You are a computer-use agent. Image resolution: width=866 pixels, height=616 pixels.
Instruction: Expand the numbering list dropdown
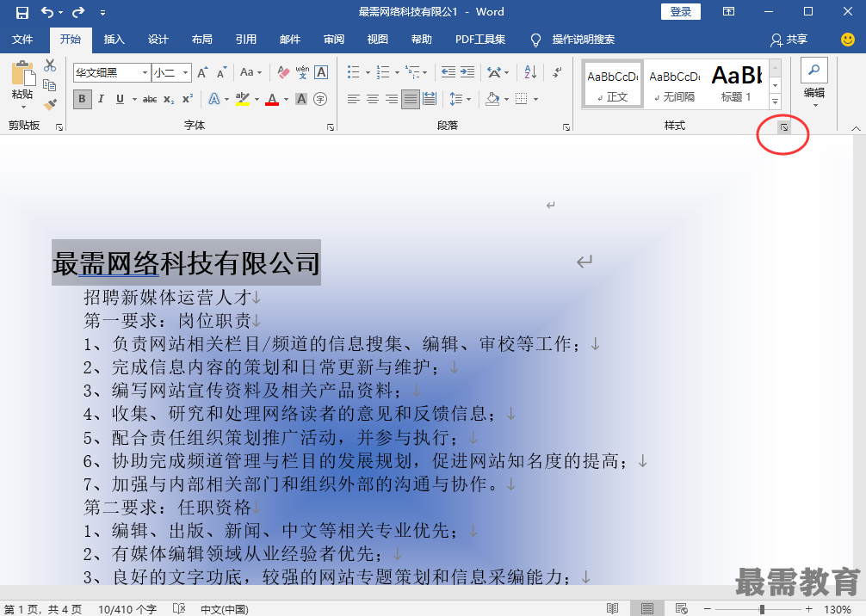(397, 72)
